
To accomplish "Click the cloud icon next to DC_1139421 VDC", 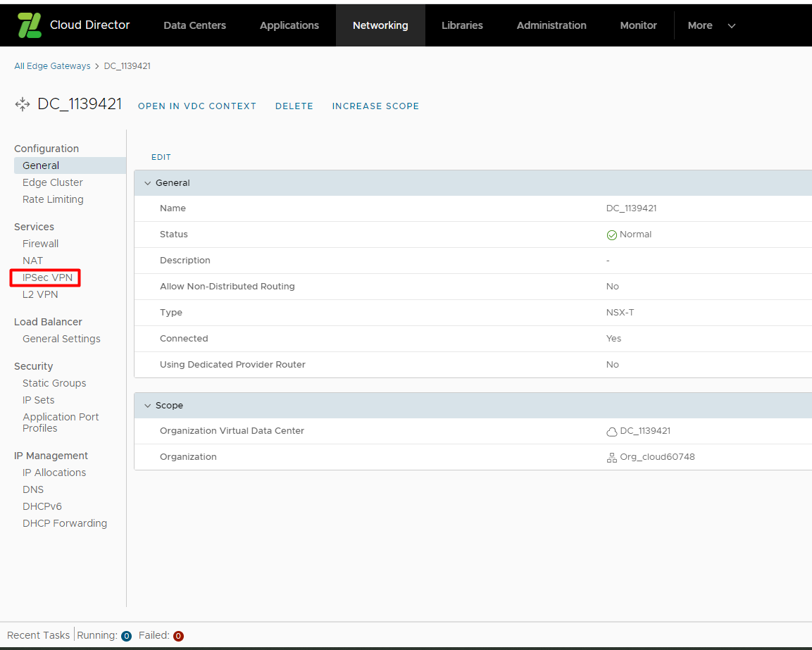I will coord(611,431).
